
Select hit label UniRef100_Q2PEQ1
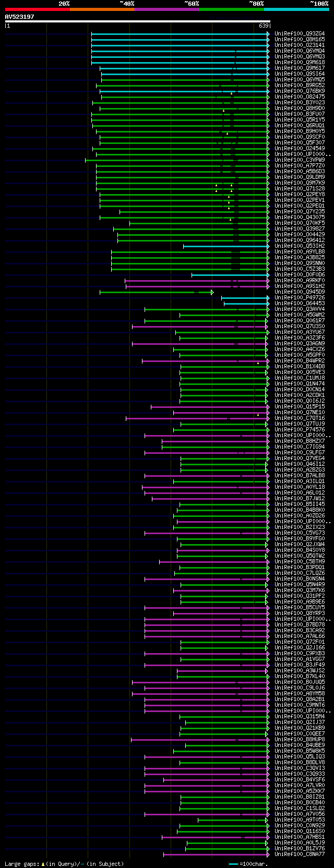(x=300, y=206)
